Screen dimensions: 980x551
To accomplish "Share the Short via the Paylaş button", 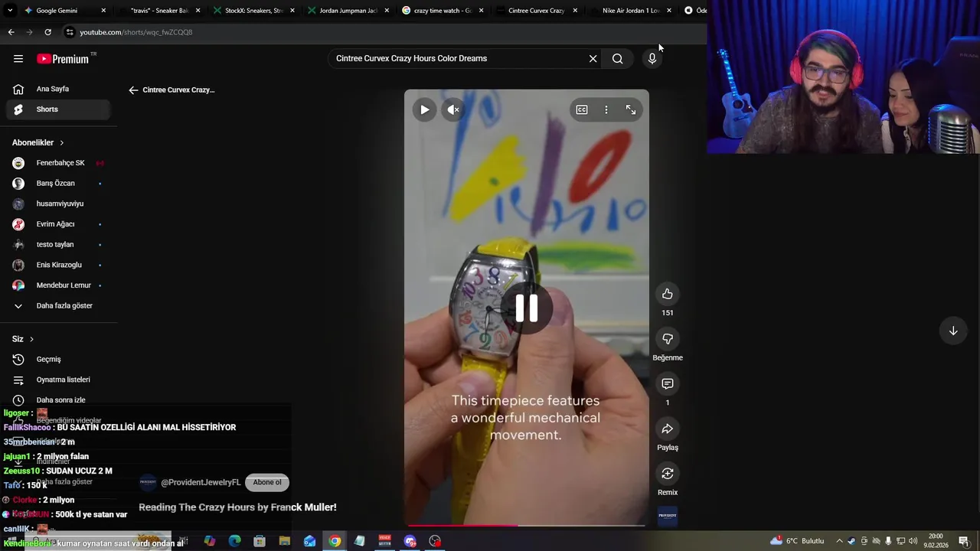I will pos(668,429).
